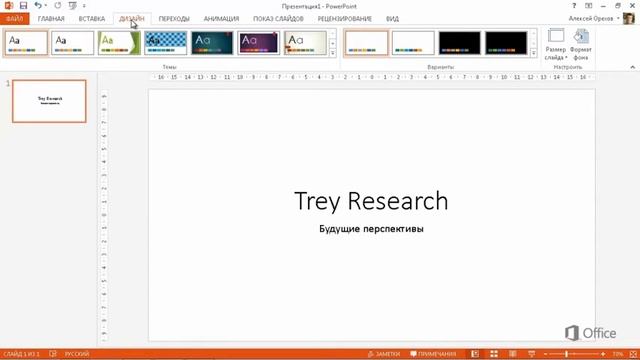Switch to the ГЛАВНАЯ tab

coord(51,19)
